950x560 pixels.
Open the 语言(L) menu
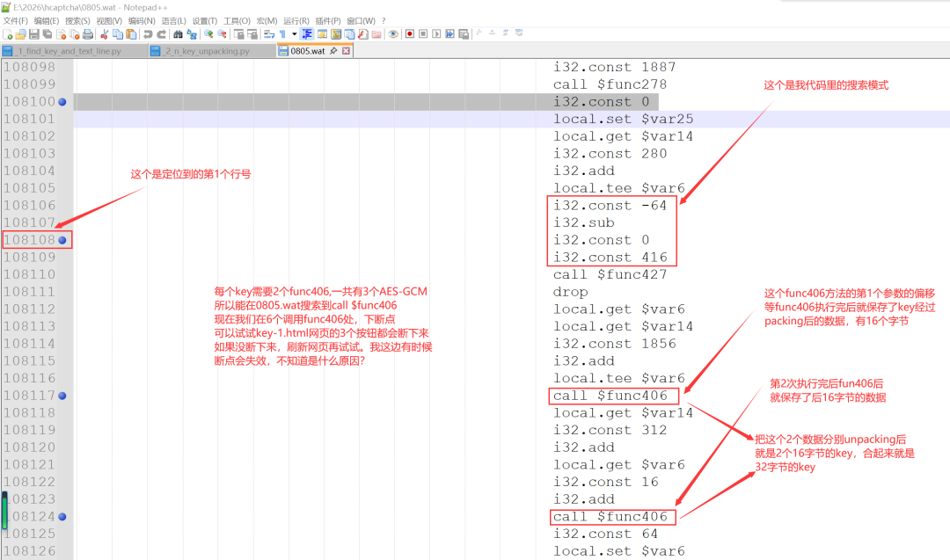coord(173,20)
